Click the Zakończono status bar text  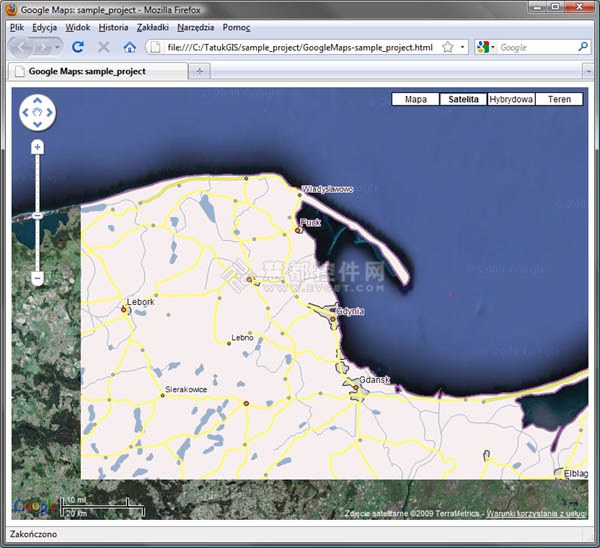tap(33, 534)
